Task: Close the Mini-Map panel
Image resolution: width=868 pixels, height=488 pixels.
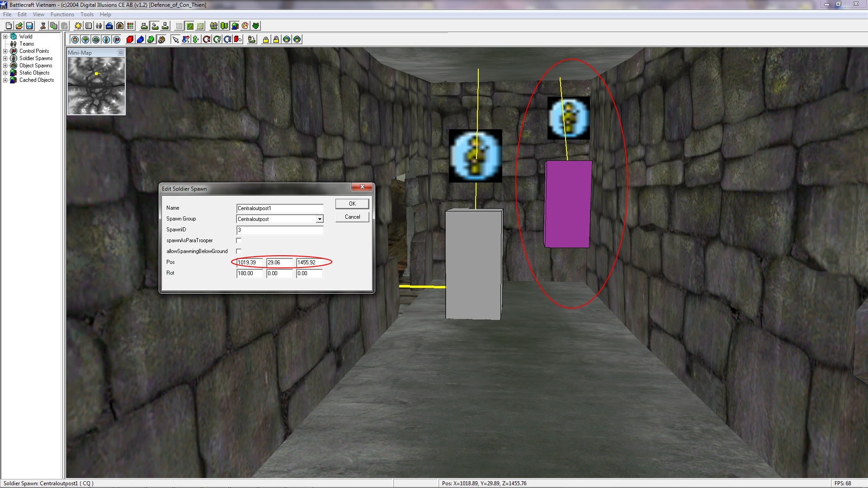Action: tap(121, 53)
